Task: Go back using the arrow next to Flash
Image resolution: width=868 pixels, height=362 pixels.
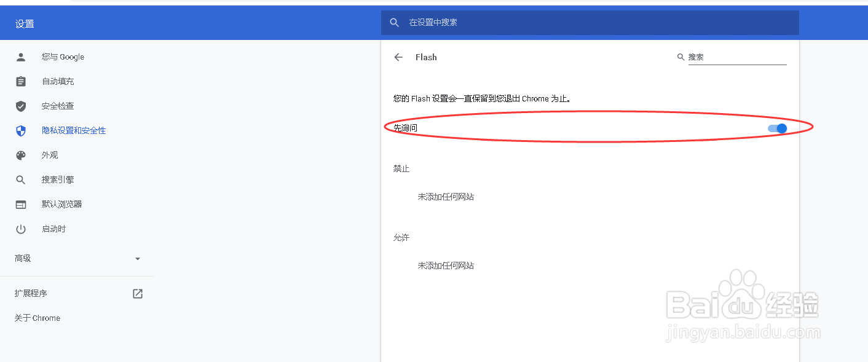Action: [x=398, y=57]
